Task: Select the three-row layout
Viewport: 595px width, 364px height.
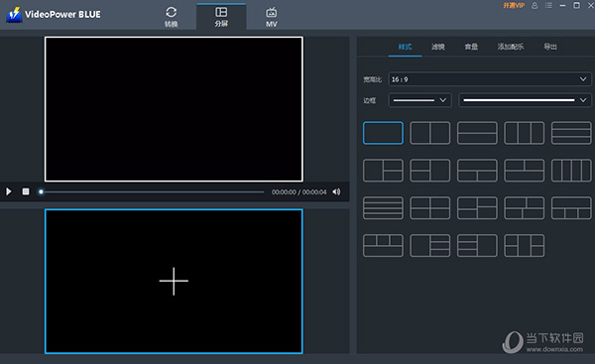Action: click(571, 133)
